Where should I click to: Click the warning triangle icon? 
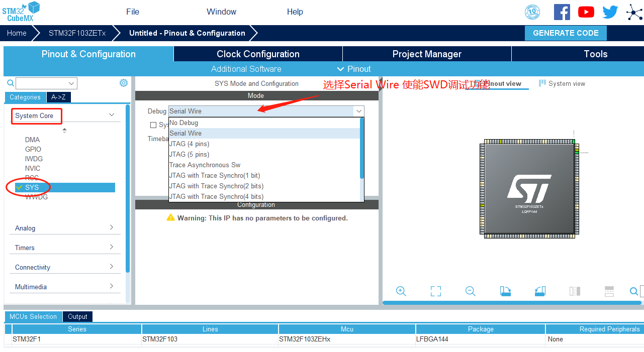[171, 218]
